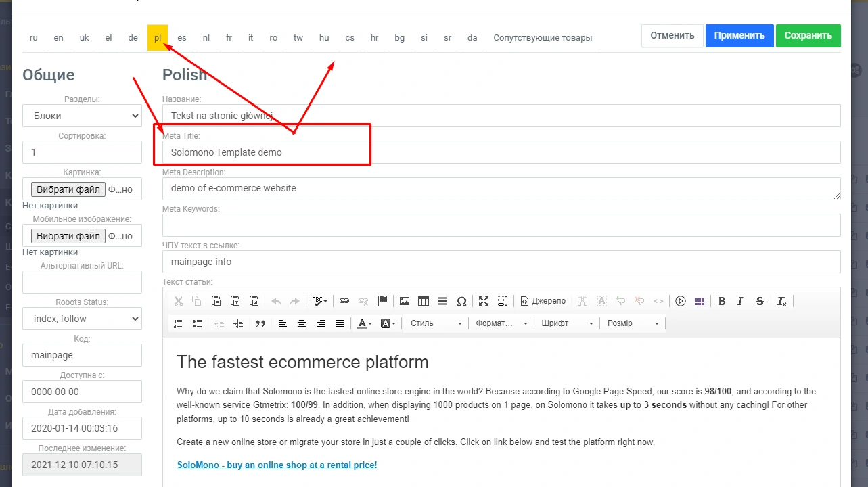
Task: Click the insert table icon
Action: click(x=424, y=301)
